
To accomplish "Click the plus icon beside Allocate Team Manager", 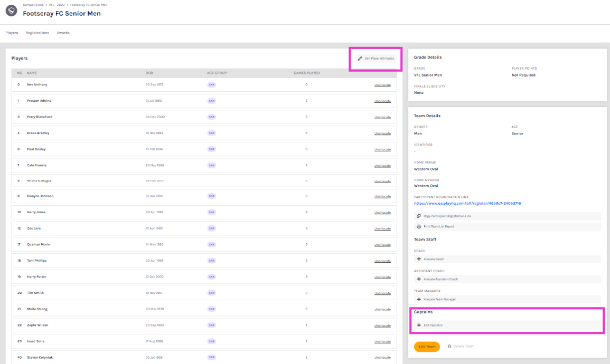I will coord(419,299).
